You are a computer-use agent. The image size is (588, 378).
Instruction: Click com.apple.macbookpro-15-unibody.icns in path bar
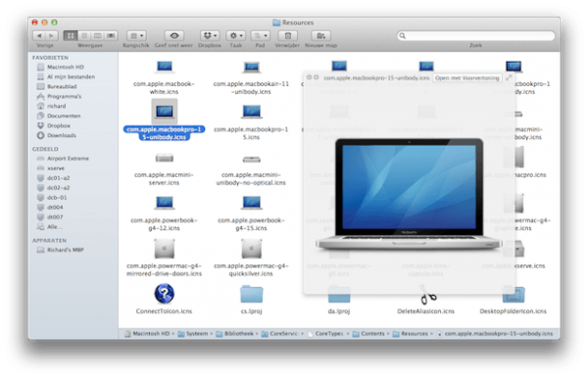tap(495, 334)
